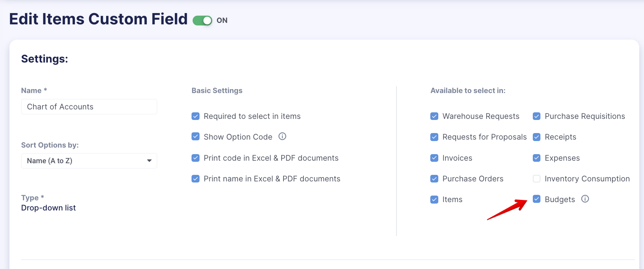The width and height of the screenshot is (644, 269).
Task: Uncheck the Warehouse Requests checkbox
Action: 434,116
